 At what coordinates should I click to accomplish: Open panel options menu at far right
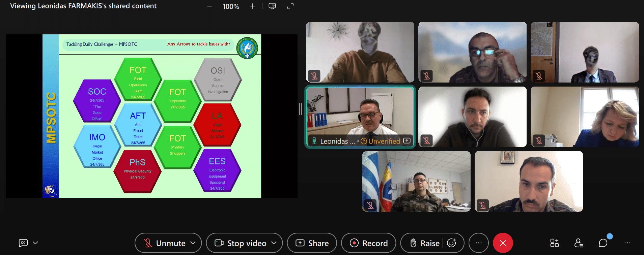tap(627, 243)
